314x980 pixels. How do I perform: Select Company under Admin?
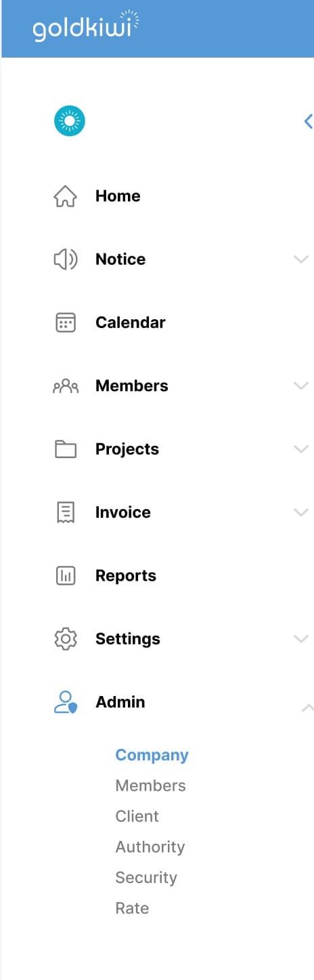152,755
